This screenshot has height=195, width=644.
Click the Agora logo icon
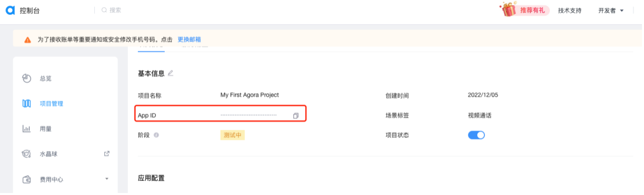[10, 10]
